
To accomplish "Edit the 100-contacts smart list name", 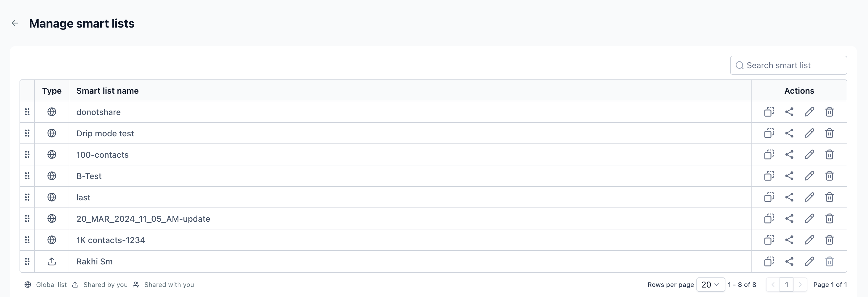I will [x=809, y=154].
